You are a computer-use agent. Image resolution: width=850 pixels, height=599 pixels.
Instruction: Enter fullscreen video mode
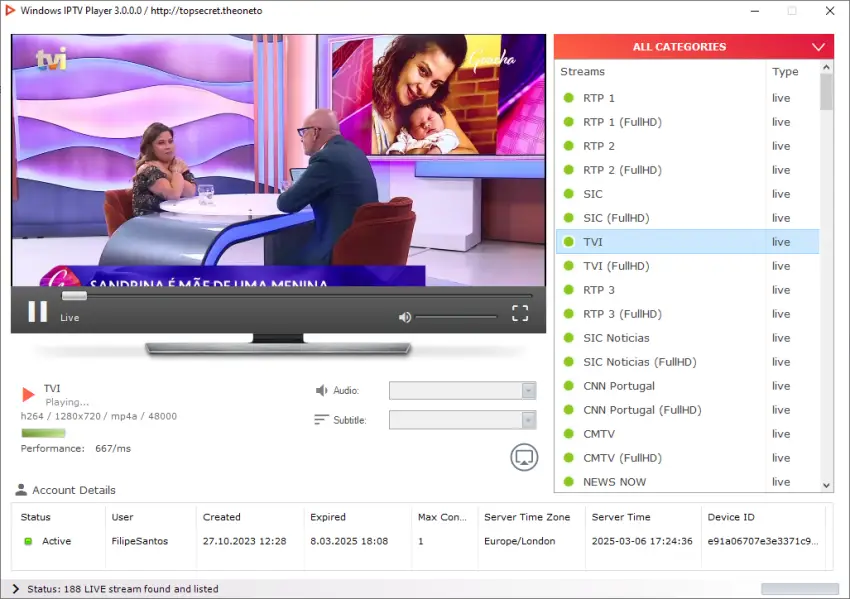pyautogui.click(x=520, y=313)
